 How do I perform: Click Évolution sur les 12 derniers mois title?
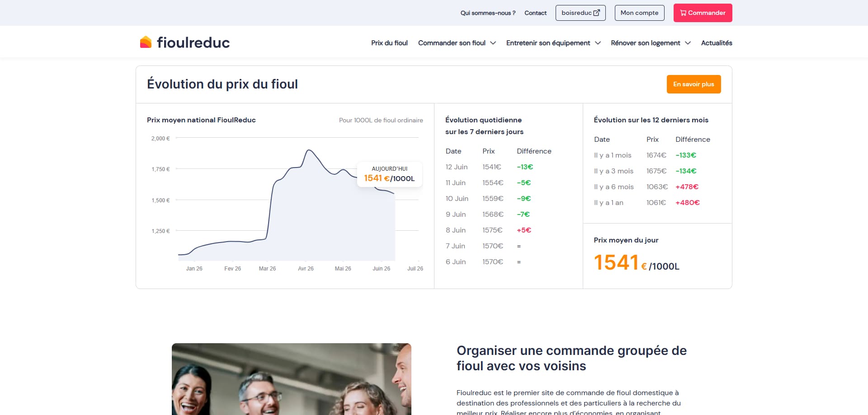[651, 120]
